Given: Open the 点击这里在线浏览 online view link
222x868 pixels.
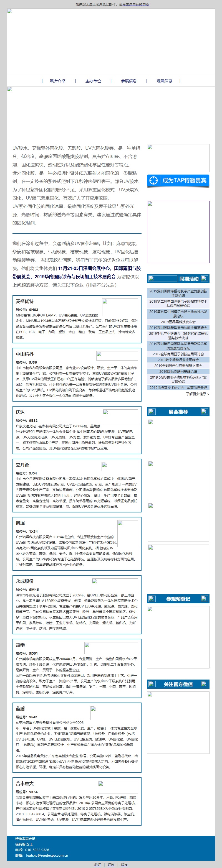Looking at the screenshot, I should point(135,4).
